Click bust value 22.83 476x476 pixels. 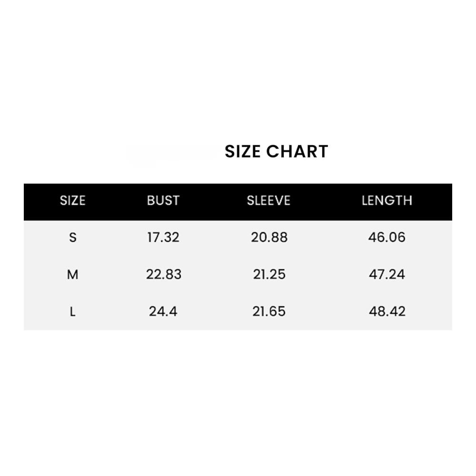click(x=164, y=275)
